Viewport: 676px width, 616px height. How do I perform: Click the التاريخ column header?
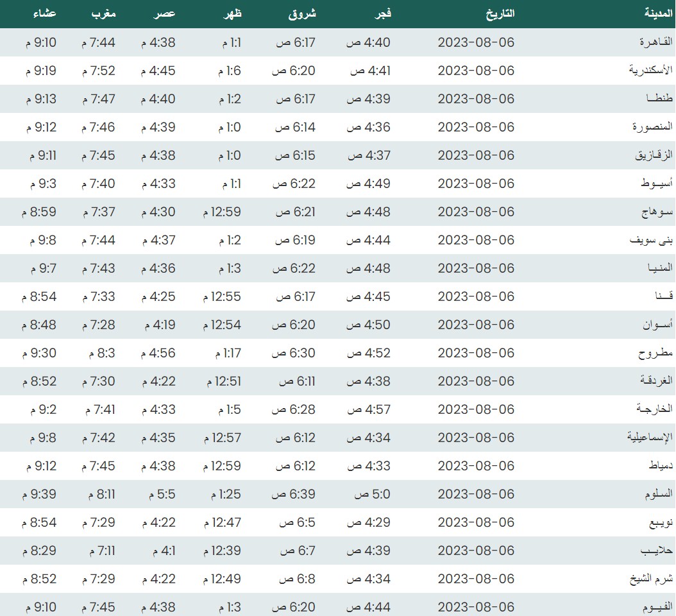pos(499,13)
